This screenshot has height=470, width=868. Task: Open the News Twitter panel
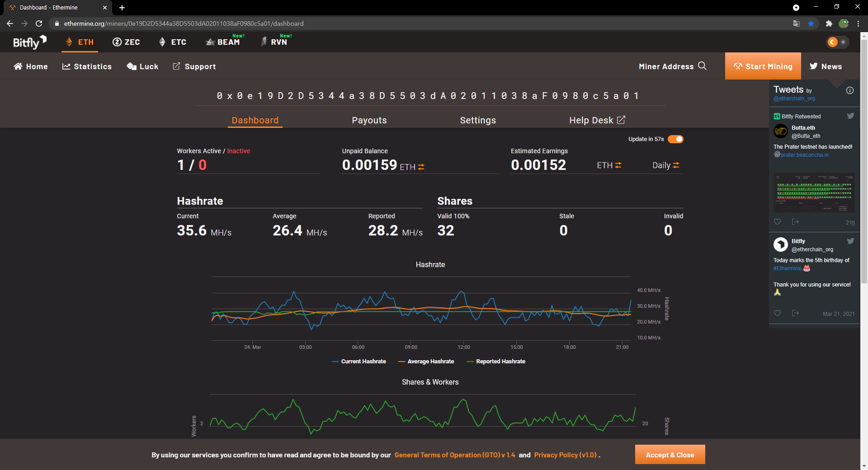point(826,66)
